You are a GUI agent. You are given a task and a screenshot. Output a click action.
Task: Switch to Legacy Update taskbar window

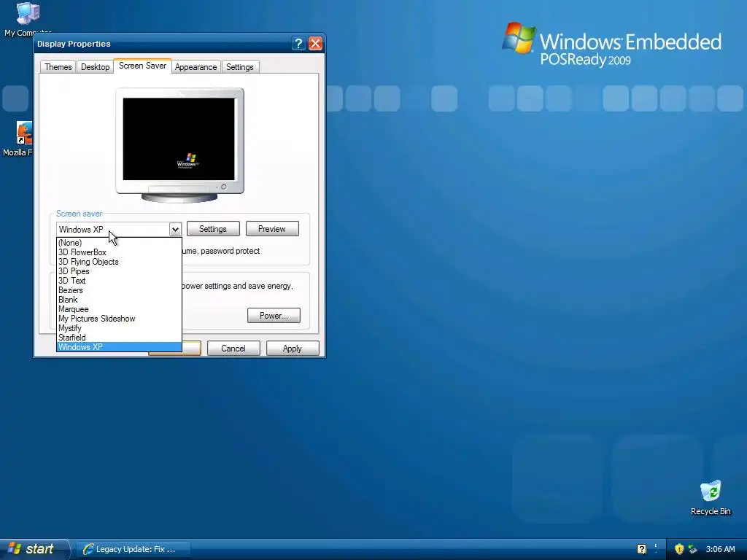coord(134,549)
